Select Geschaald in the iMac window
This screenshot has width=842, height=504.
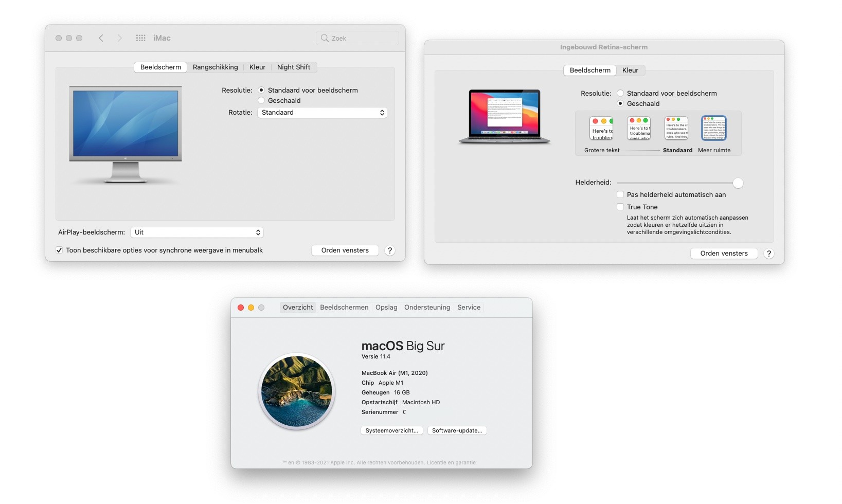[x=261, y=100]
